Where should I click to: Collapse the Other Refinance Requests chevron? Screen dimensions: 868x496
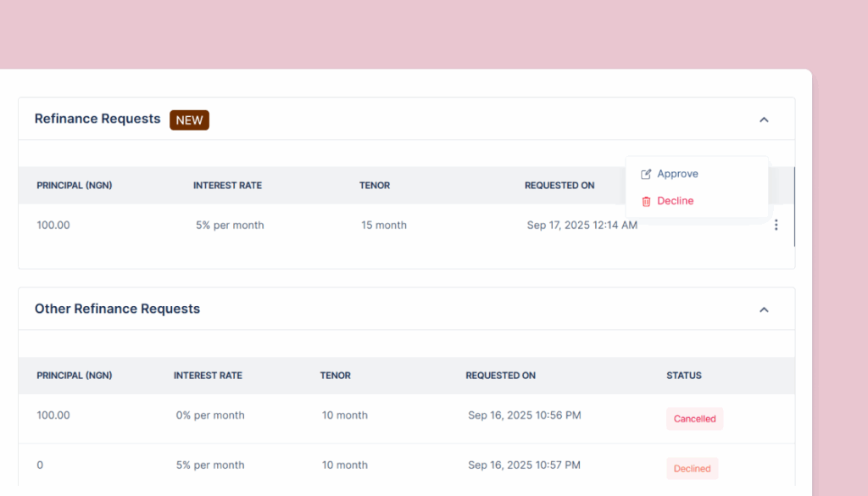point(764,309)
